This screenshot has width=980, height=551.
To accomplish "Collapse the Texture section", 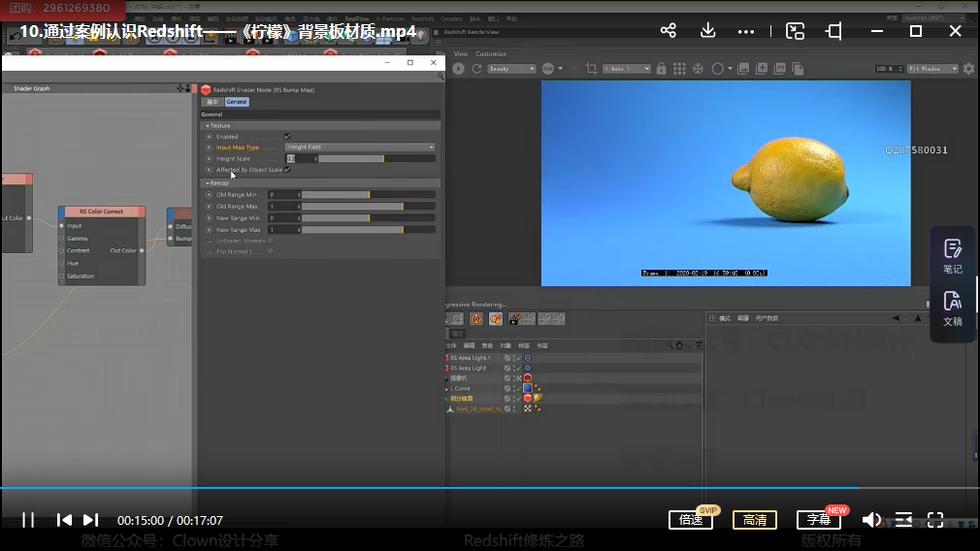I will click(x=208, y=125).
